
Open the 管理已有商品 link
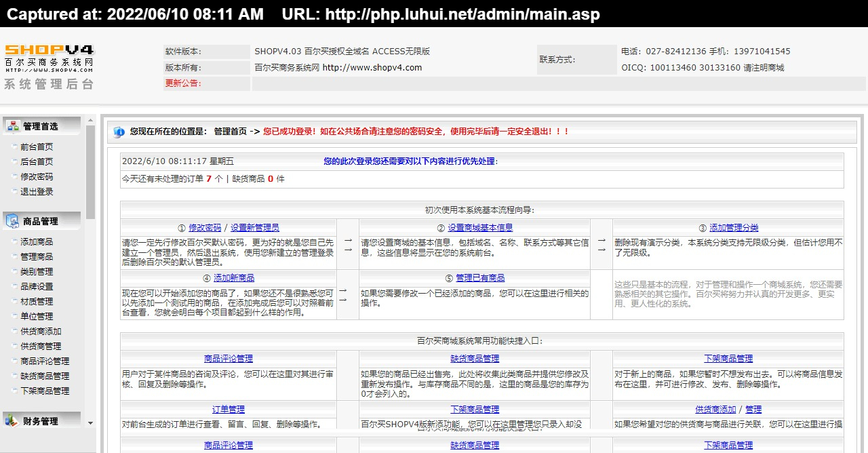[480, 277]
